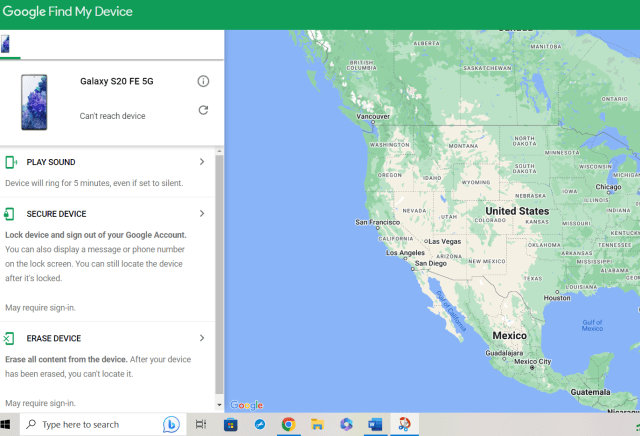
Task: Click the ERASE DEVICE label
Action: (x=54, y=338)
